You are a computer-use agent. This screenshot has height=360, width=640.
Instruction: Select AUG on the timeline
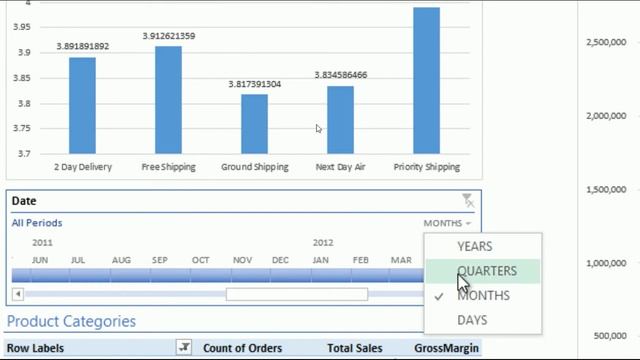point(130,275)
